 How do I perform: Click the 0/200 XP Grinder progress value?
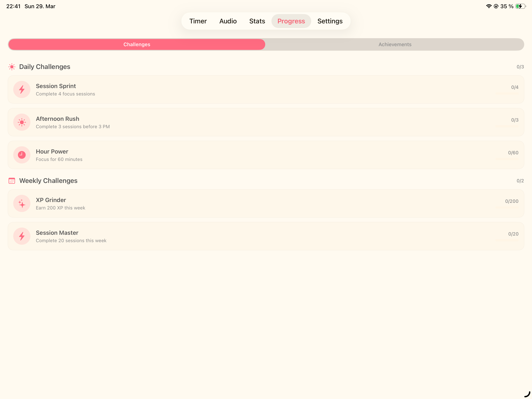(512, 201)
